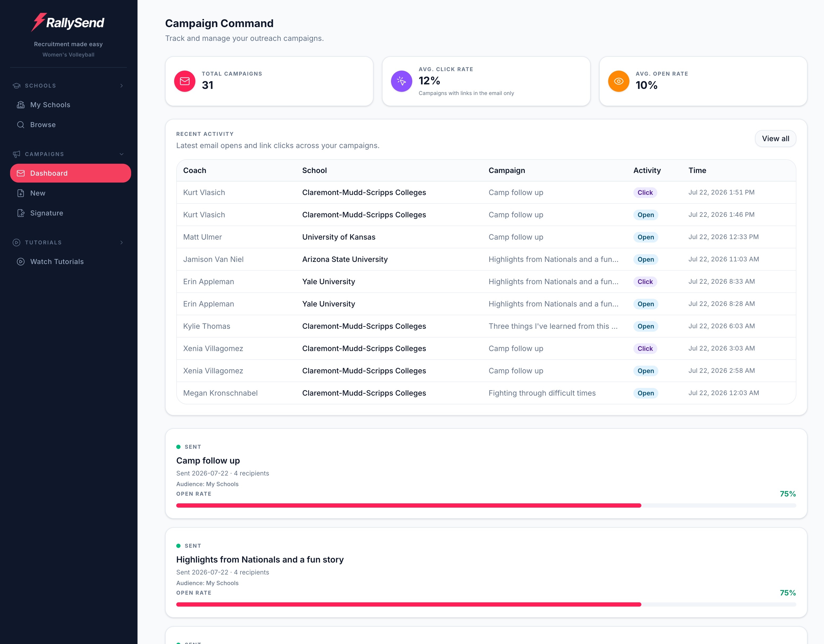
Task: Click the play icon next to Watch Tutorials
Action: (21, 262)
